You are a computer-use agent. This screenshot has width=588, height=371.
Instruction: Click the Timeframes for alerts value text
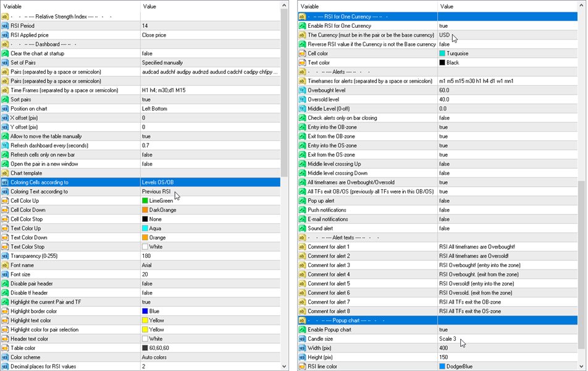(476, 81)
